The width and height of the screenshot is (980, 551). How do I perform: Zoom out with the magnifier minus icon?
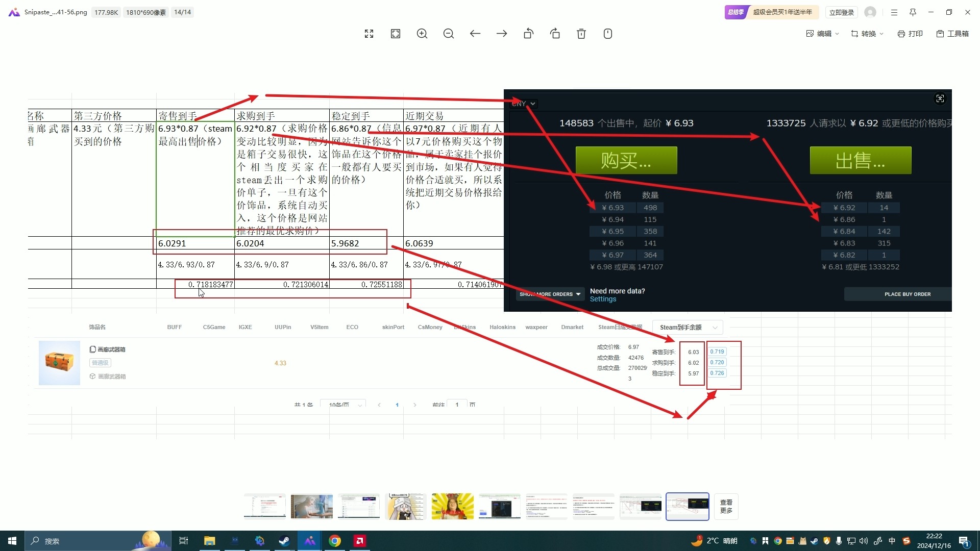[x=449, y=34]
